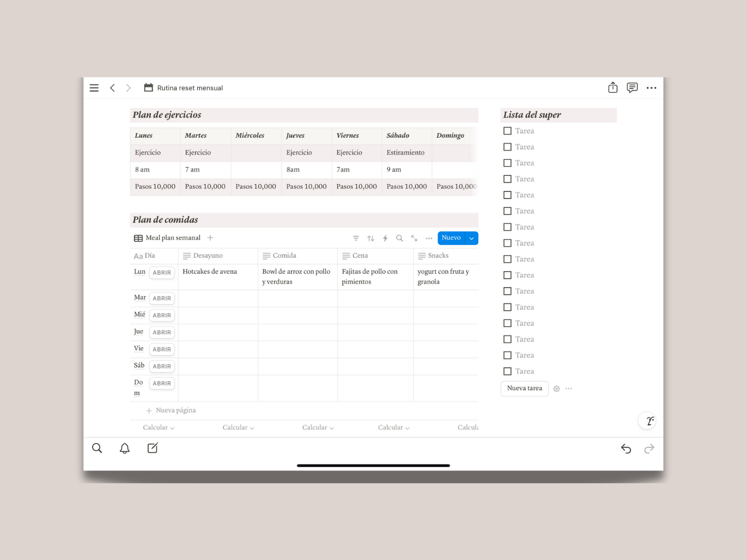The width and height of the screenshot is (747, 560).
Task: Go back with the left arrow
Action: [x=113, y=88]
